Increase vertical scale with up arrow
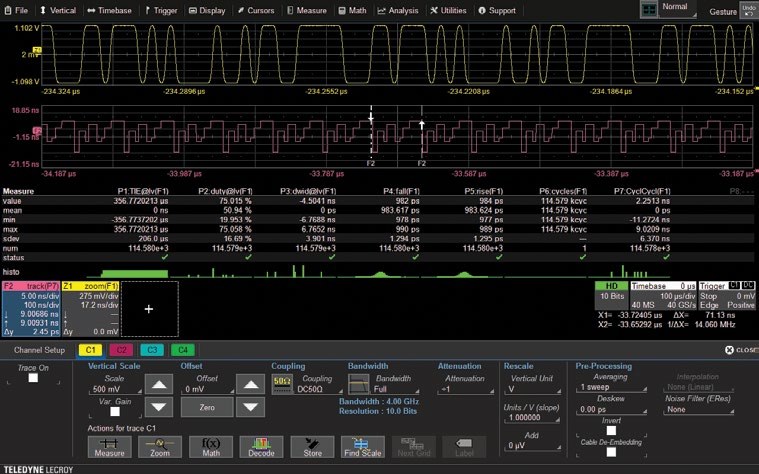 point(159,385)
